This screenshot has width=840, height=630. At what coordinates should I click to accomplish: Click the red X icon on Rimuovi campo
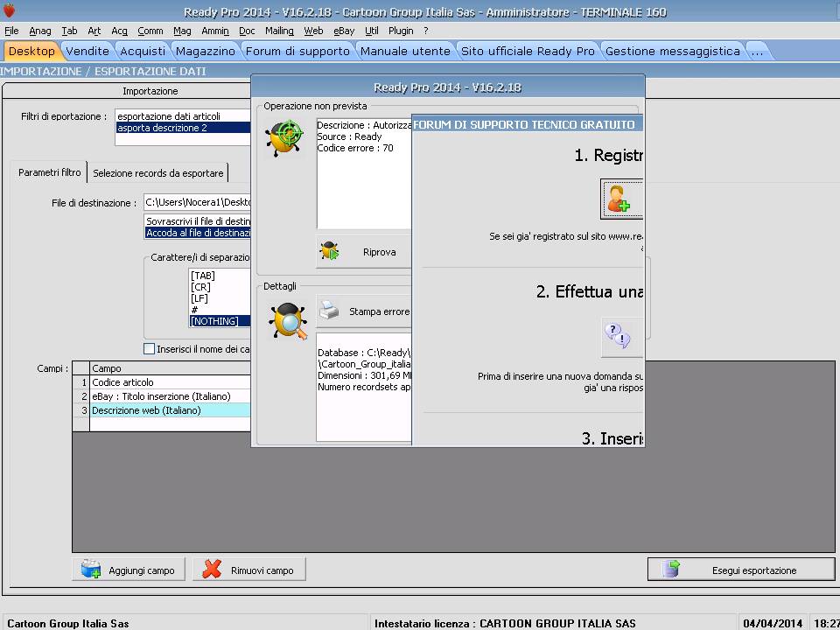(212, 570)
